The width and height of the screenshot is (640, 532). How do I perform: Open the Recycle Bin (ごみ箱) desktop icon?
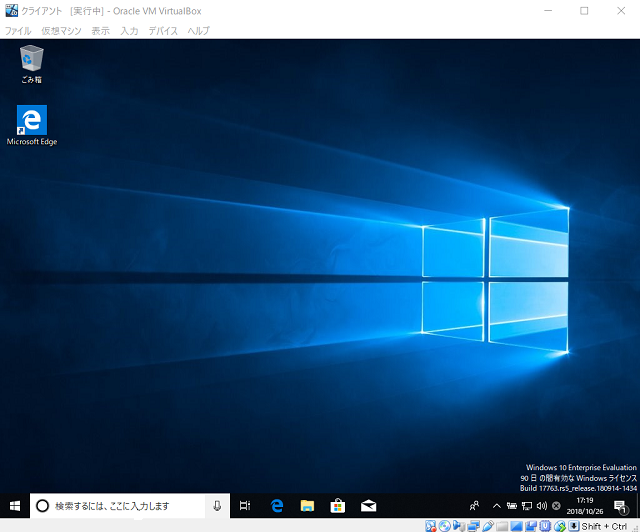31,63
